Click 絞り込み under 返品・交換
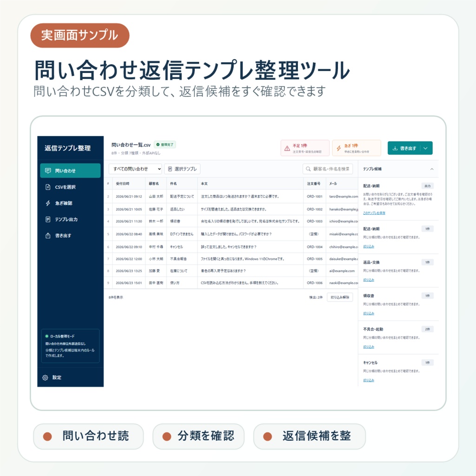 (369, 280)
